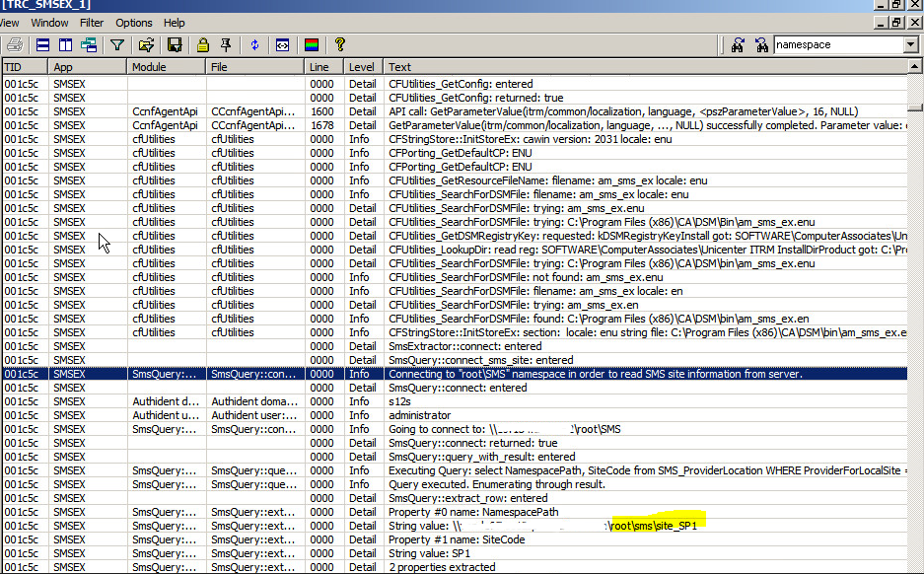Click the yellow padlock toolbar icon
This screenshot has height=574, width=924.
coord(202,44)
